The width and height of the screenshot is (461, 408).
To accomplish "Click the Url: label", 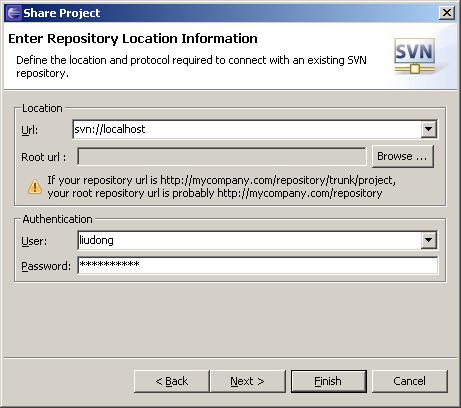I will [30, 130].
